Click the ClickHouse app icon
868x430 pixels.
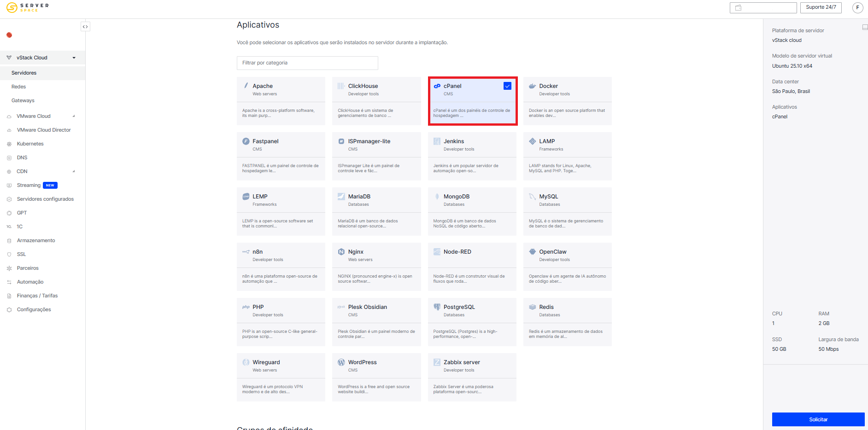341,86
